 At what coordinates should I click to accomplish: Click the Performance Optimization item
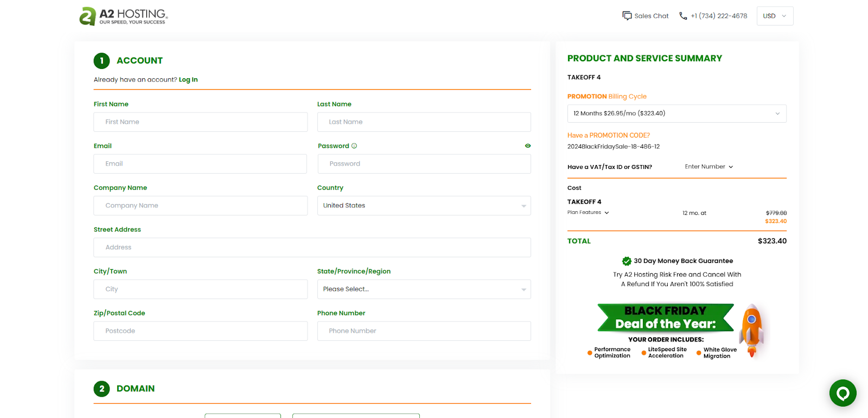click(x=609, y=353)
